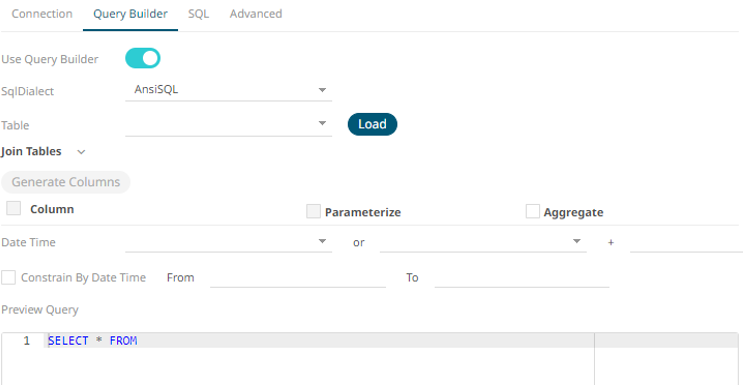Click the Generate Columns button

[x=66, y=182]
